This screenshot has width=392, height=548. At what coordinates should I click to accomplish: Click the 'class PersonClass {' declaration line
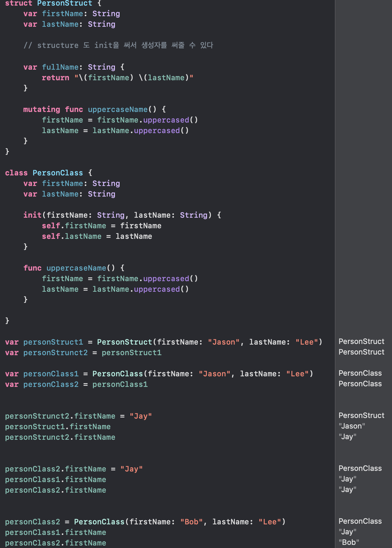click(49, 173)
